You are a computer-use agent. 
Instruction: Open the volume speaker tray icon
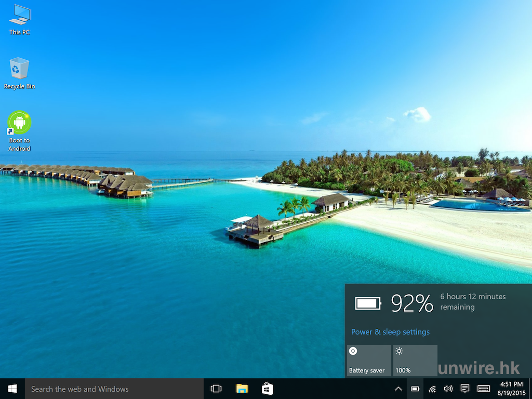[448, 389]
